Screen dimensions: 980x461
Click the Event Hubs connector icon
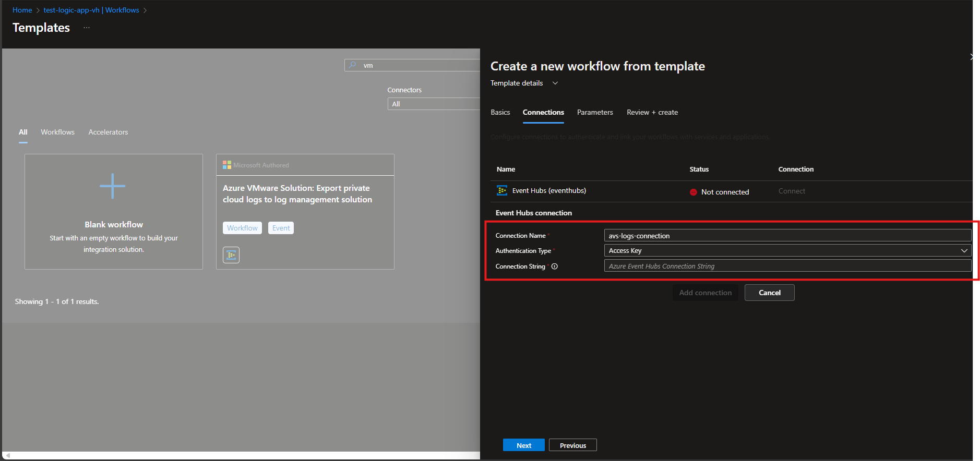pyautogui.click(x=502, y=191)
